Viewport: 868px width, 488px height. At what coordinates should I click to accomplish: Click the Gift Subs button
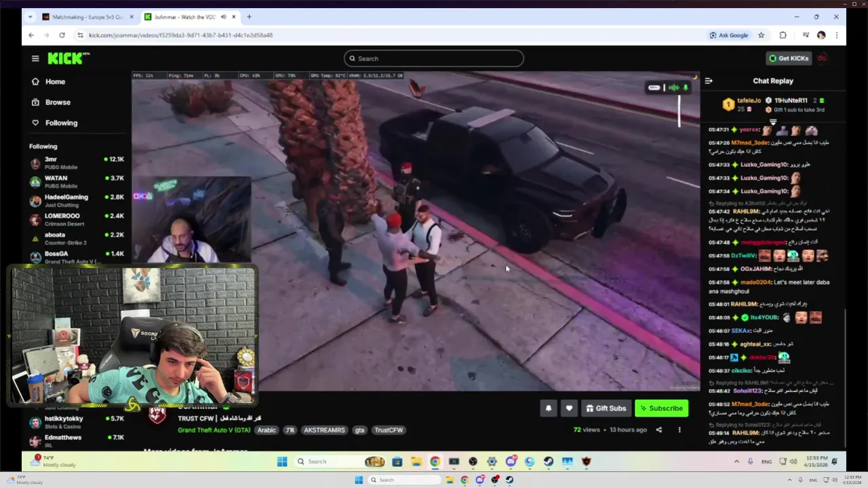pos(606,408)
